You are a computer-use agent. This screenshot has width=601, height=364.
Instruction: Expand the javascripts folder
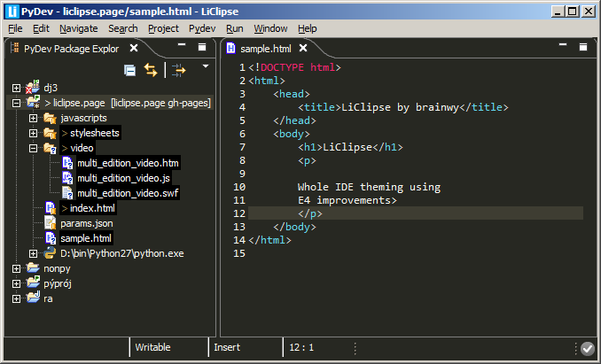coord(34,118)
